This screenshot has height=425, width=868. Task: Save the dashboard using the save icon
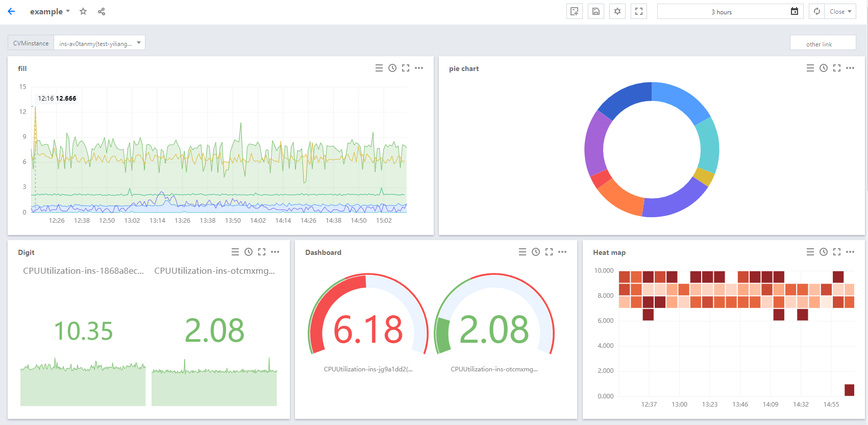pos(596,11)
